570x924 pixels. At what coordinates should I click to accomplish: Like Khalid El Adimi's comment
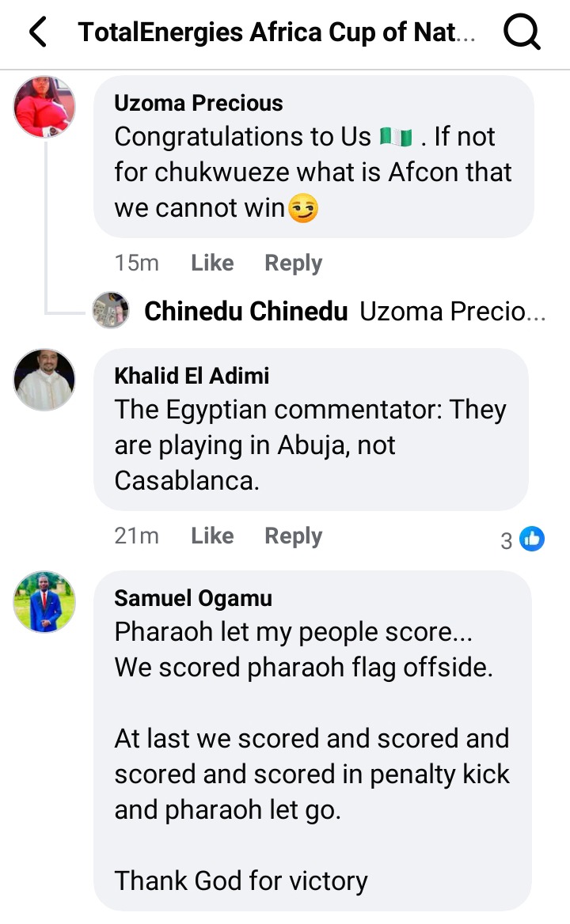point(212,536)
